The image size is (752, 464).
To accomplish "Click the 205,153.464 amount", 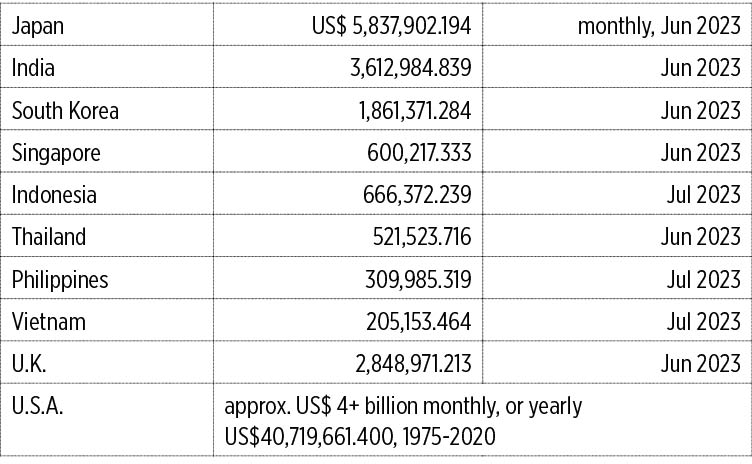I will [419, 321].
